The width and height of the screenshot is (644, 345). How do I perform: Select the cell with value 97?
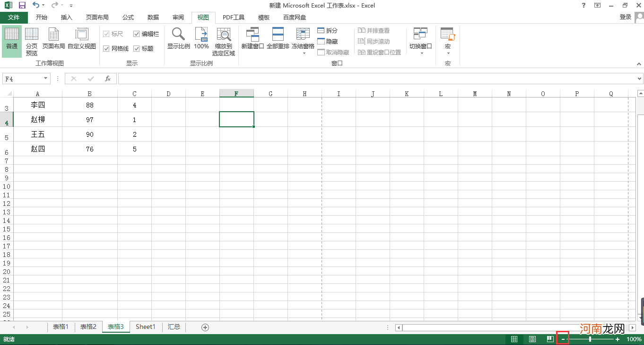[90, 120]
